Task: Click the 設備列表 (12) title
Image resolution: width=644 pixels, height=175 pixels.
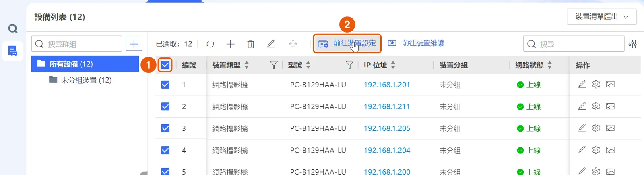Action: click(60, 17)
